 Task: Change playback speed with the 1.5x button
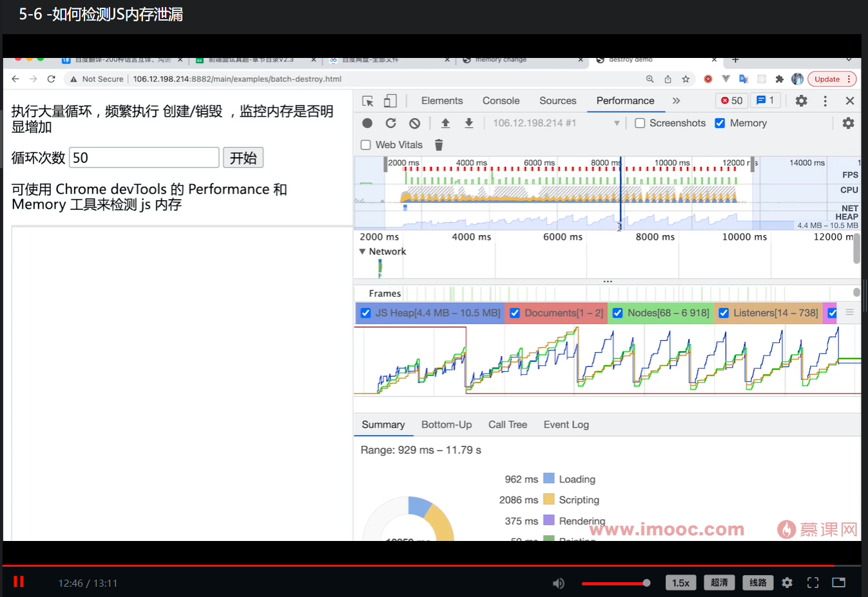pyautogui.click(x=680, y=583)
